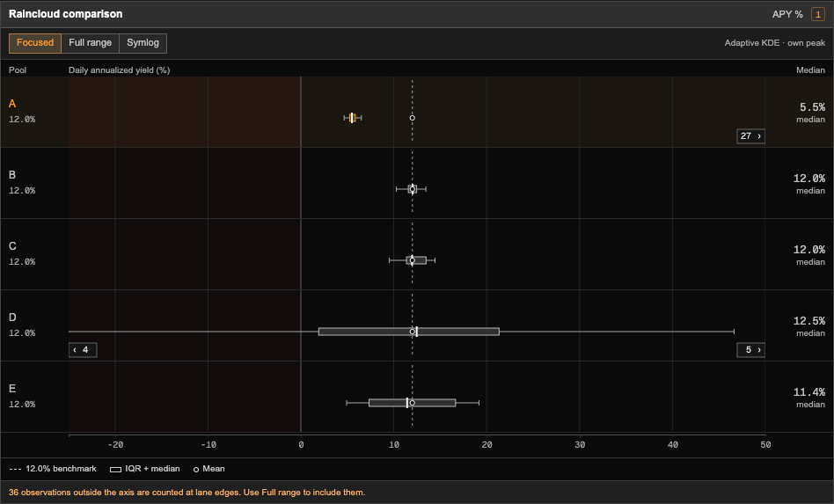Click the 12.5% median value for Pool D
This screenshot has width=834, height=504.
(809, 321)
